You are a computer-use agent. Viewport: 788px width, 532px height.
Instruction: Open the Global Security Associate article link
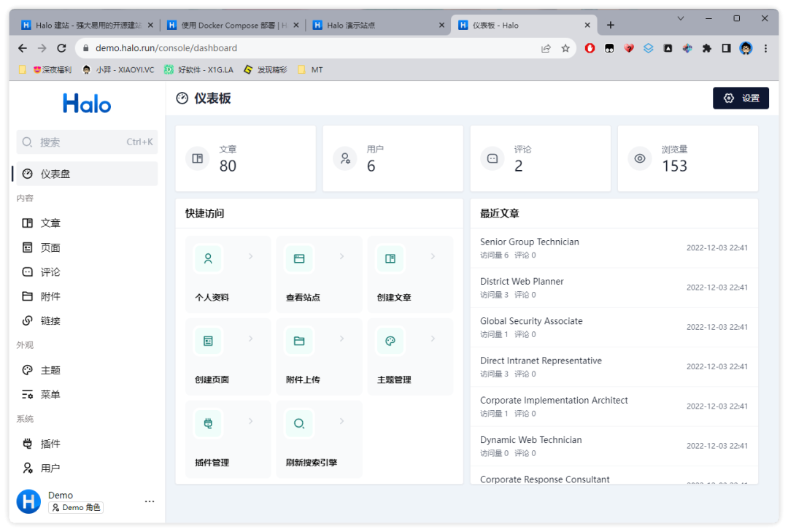531,321
